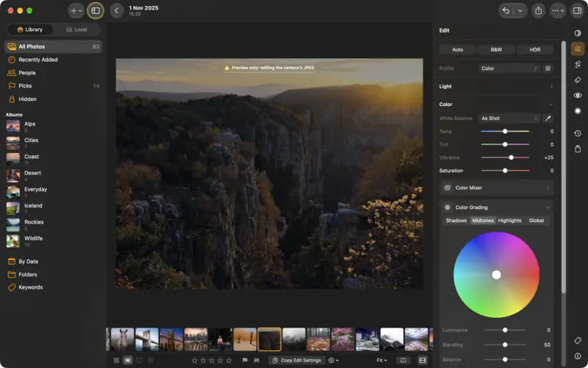Select the horse thumbnail in filmstrip
588x368 pixels.
(x=122, y=339)
